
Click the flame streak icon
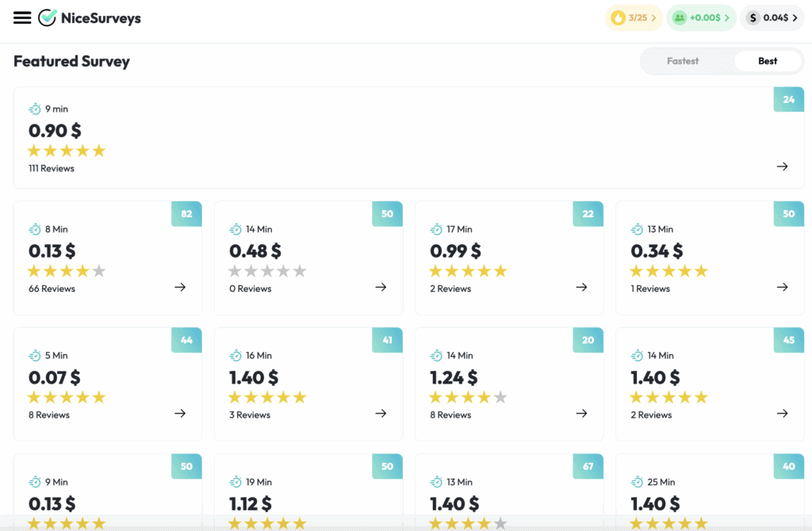[x=618, y=17]
